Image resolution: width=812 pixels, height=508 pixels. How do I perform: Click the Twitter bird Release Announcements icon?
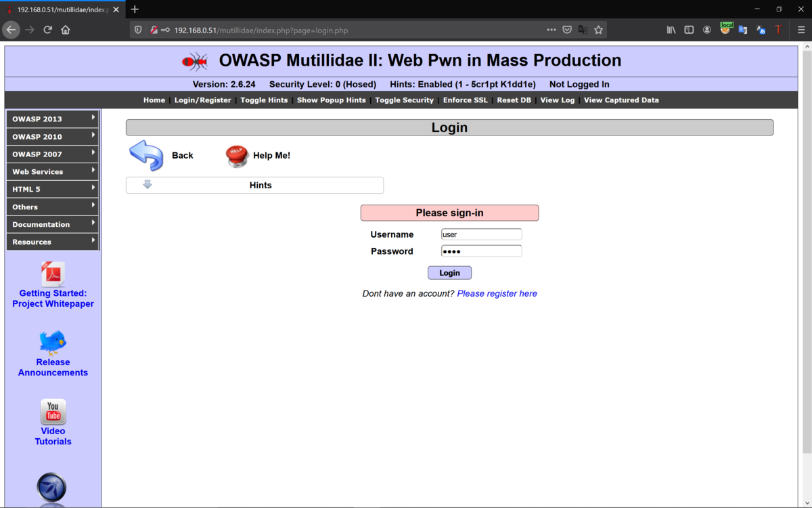53,343
